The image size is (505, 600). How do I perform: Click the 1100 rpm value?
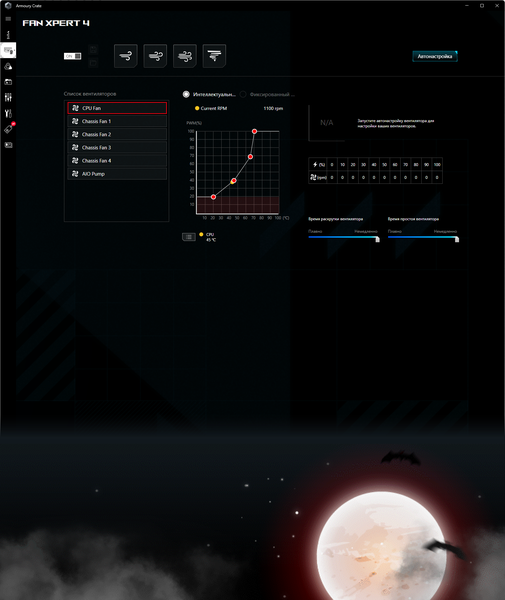[273, 108]
